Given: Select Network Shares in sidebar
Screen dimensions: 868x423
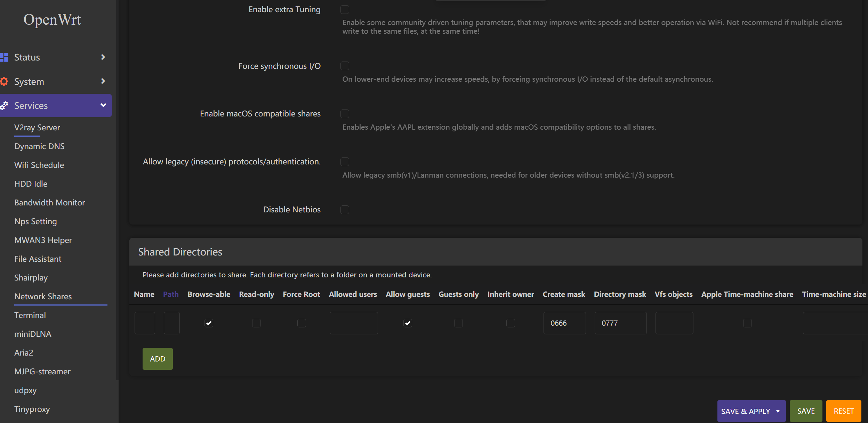Looking at the screenshot, I should pyautogui.click(x=43, y=296).
